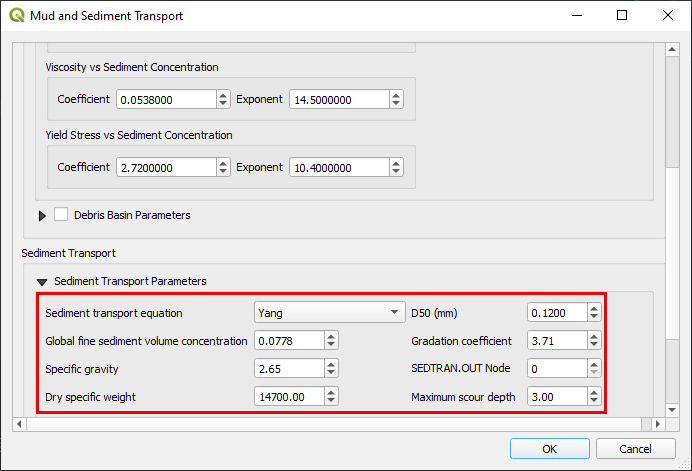The width and height of the screenshot is (692, 471).
Task: Decrease Global fine sediment volume concentration
Action: click(331, 345)
